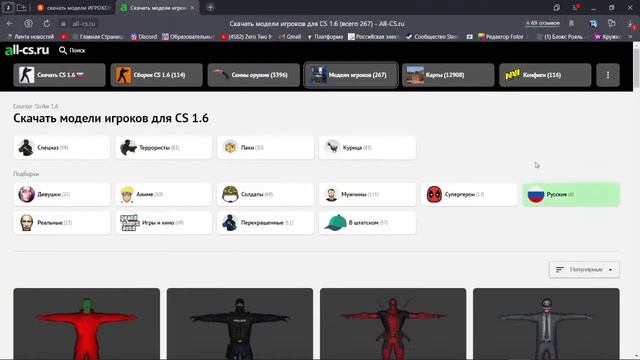
Task: Expand the Популярные sort dropdown
Action: tap(584, 269)
